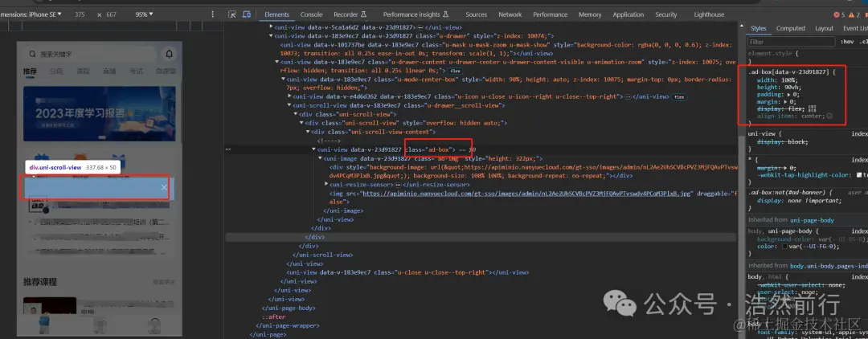Click the red error count icon
Image resolution: width=868 pixels, height=339 pixels.
coord(837,14)
